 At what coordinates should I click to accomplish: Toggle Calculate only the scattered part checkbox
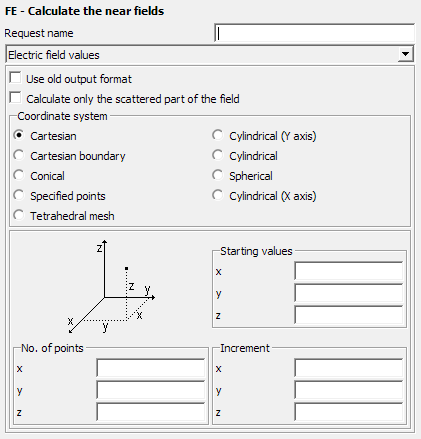pos(15,98)
